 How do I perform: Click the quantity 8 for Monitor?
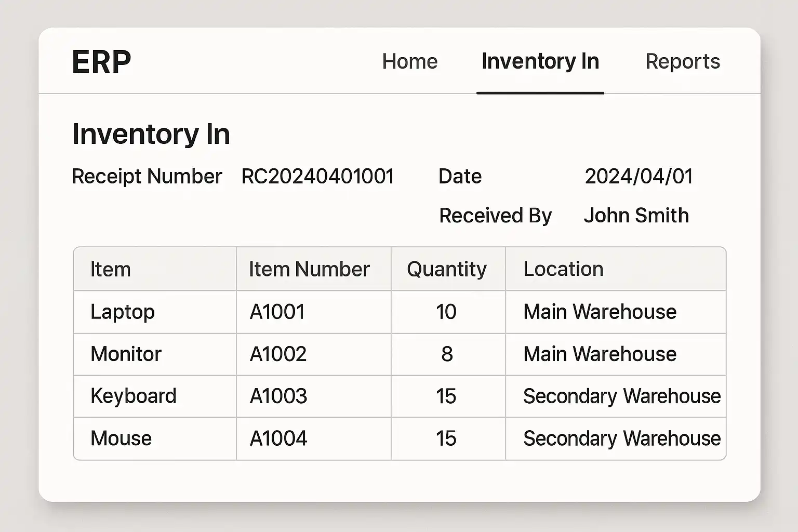coord(447,354)
